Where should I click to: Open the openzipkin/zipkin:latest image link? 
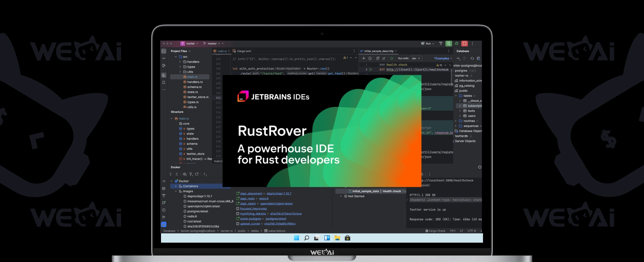(276, 204)
